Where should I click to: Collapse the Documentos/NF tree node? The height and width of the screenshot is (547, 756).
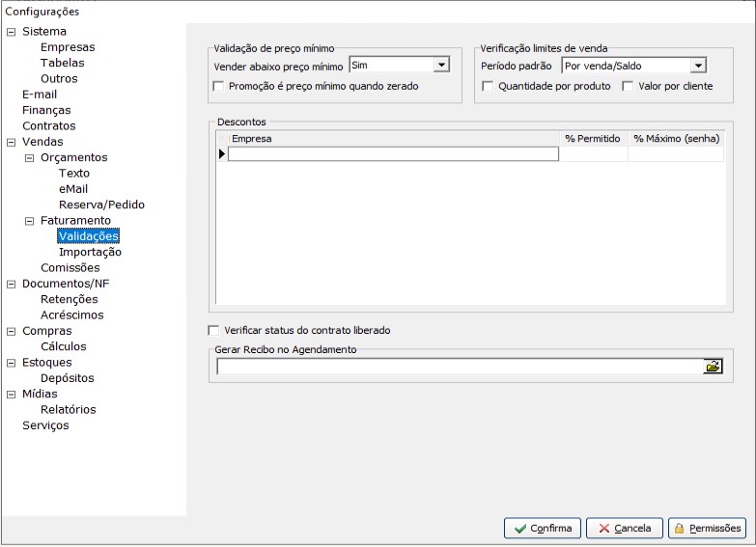tap(11, 285)
